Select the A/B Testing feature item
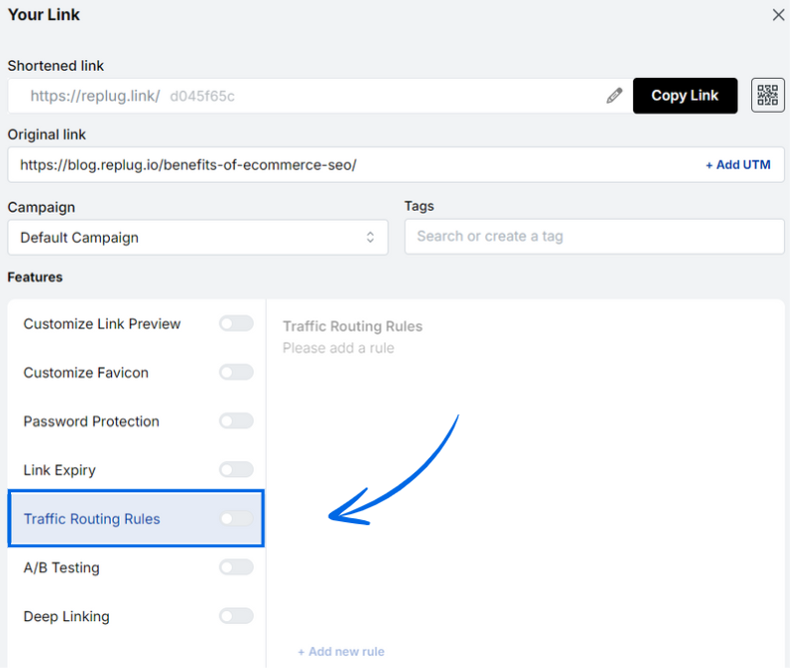The width and height of the screenshot is (790, 672). point(62,568)
